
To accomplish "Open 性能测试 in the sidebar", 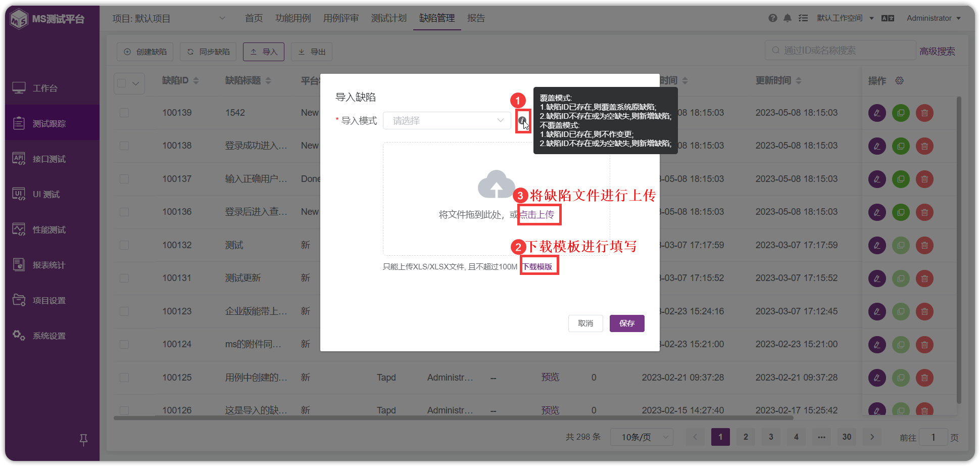I will pos(52,229).
